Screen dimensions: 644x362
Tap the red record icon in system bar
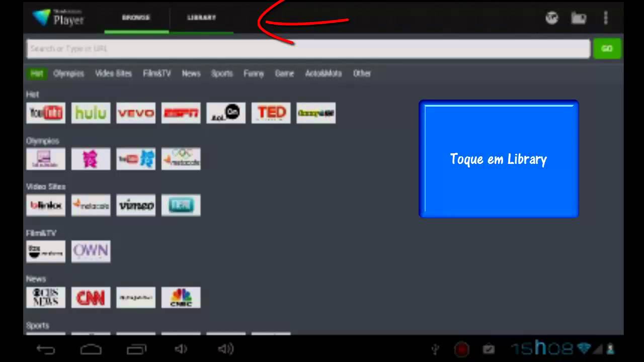tap(461, 349)
